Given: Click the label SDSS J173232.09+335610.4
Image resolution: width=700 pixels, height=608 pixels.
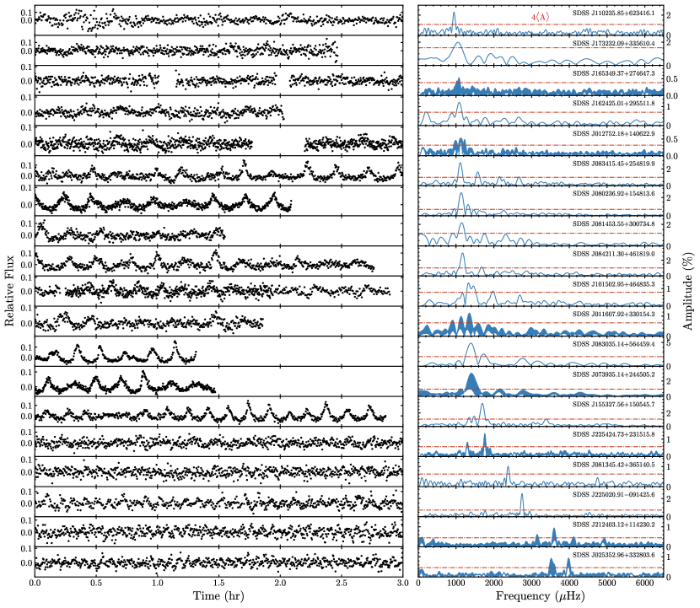Looking at the screenshot, I should tap(613, 43).
